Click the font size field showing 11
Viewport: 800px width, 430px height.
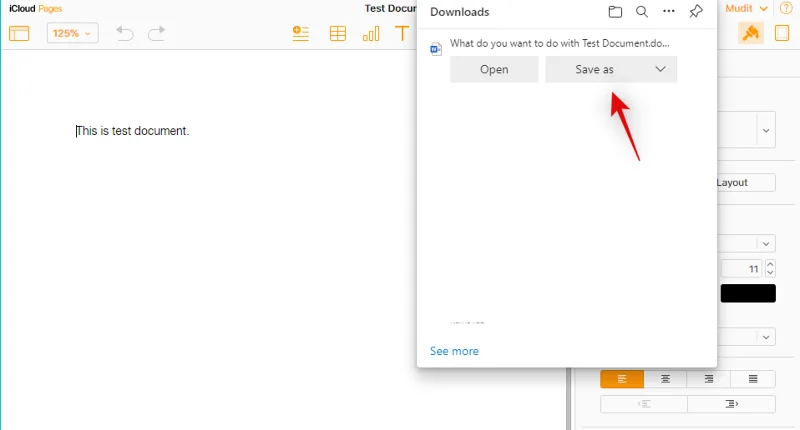coord(742,269)
